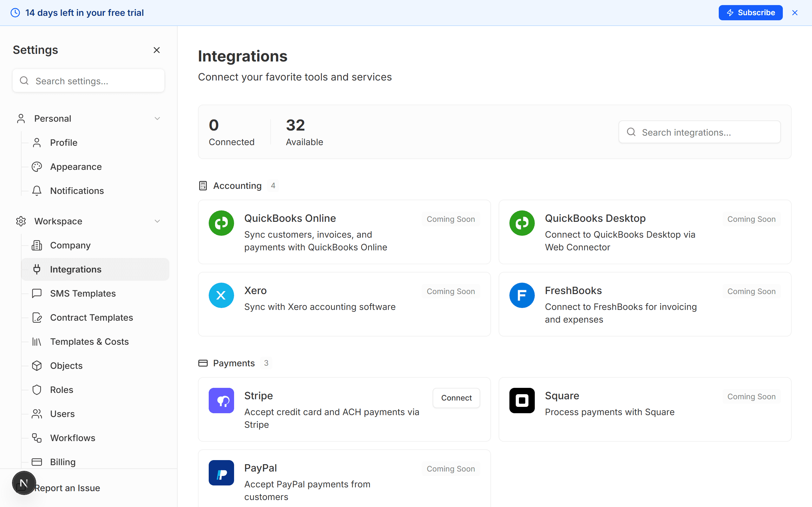The height and width of the screenshot is (507, 812).
Task: Select Templates & Costs in the sidebar
Action: 89,341
